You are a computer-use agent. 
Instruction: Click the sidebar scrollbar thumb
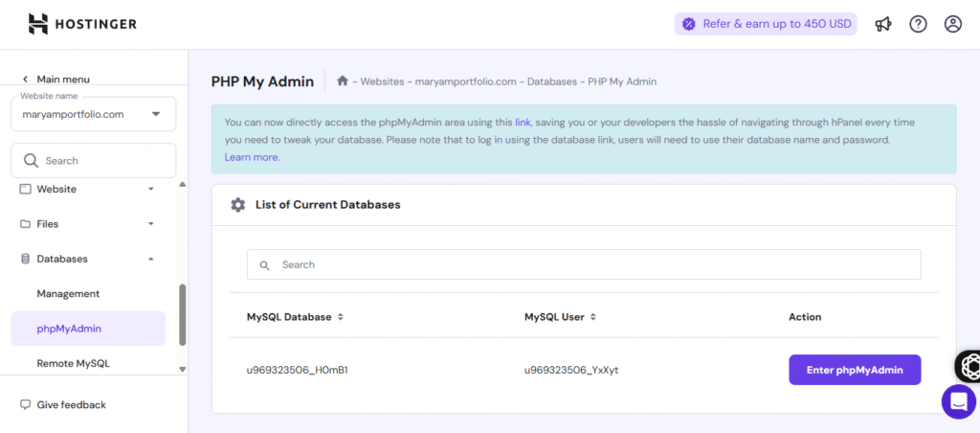183,315
